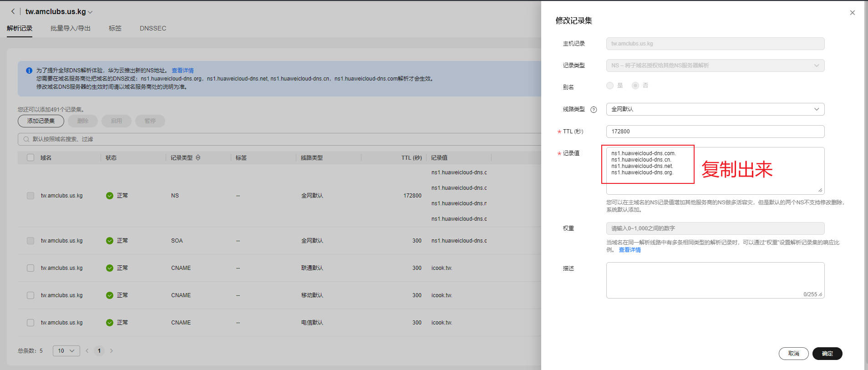The height and width of the screenshot is (370, 868).
Task: Expand the domain name dropdown chevron in header
Action: (x=90, y=12)
